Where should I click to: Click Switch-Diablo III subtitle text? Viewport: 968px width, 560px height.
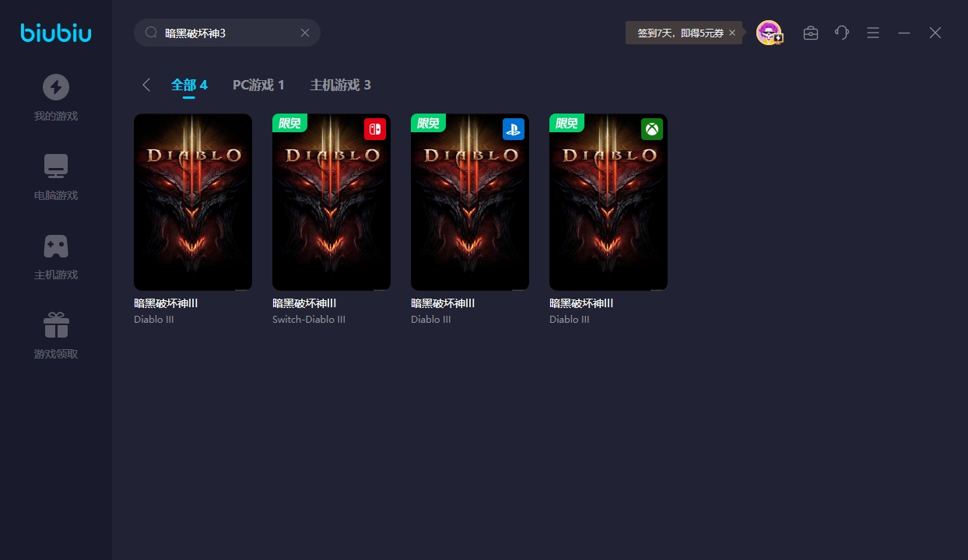(309, 320)
